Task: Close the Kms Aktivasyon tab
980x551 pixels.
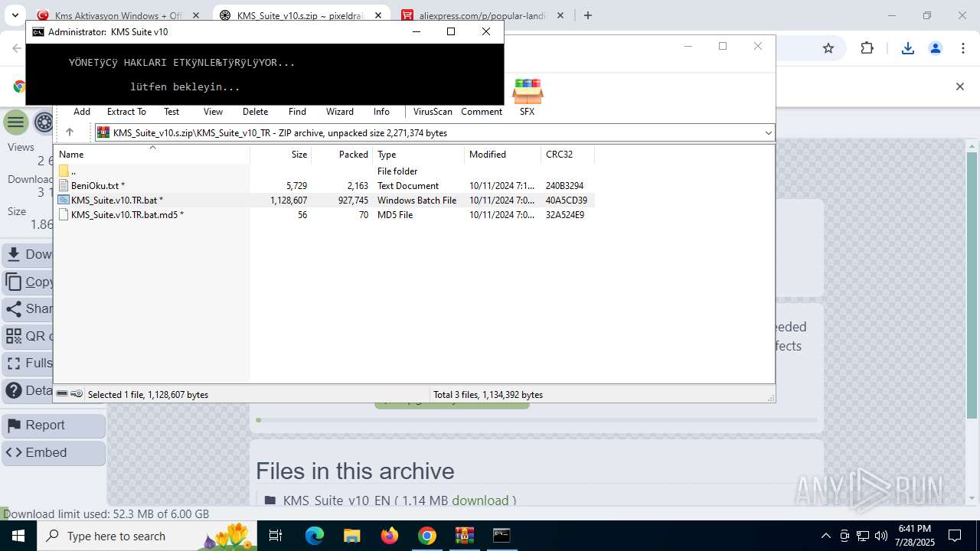Action: click(x=196, y=15)
